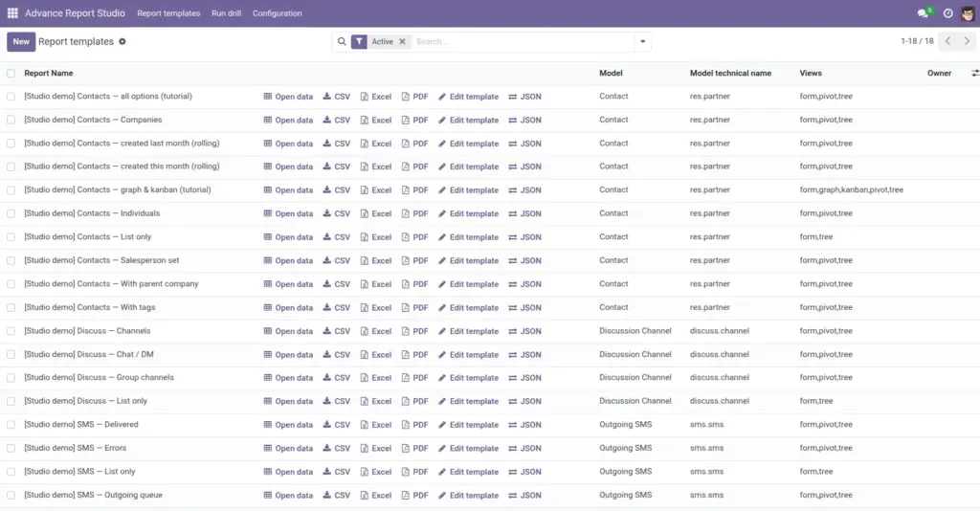Check Contacts — Companies row checkbox
Screen dimensions: 980x511
pyautogui.click(x=11, y=120)
